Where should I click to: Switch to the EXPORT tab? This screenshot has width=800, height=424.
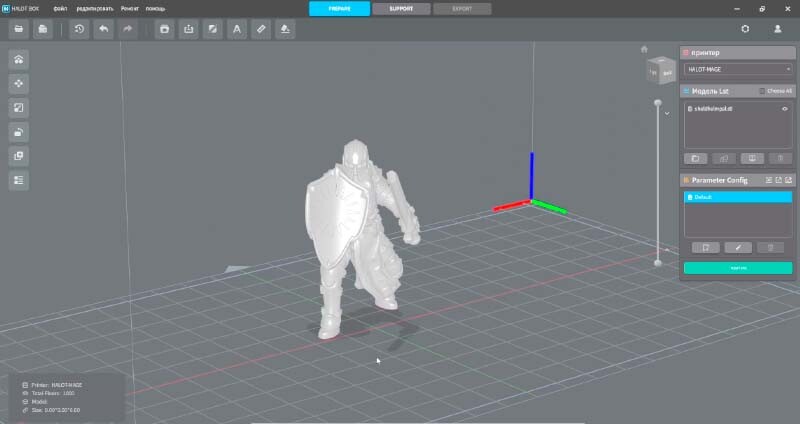(462, 9)
